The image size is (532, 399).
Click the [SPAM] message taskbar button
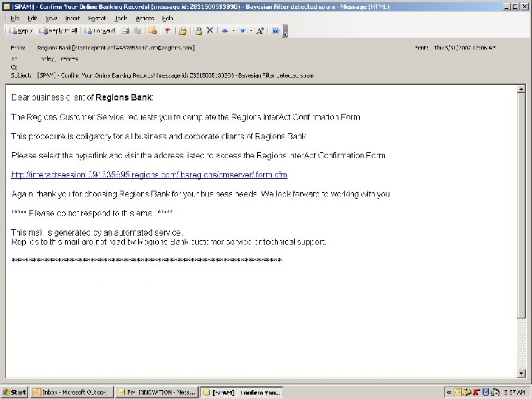click(x=242, y=392)
